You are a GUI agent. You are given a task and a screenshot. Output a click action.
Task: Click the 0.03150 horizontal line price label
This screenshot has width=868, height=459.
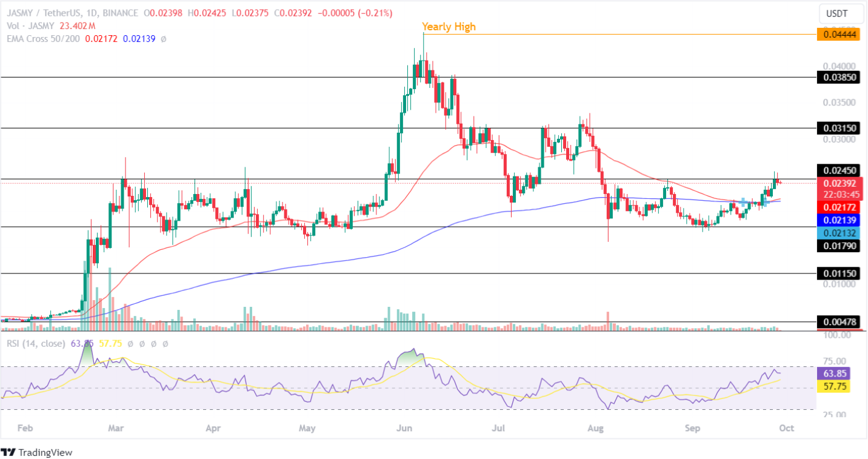click(x=839, y=128)
